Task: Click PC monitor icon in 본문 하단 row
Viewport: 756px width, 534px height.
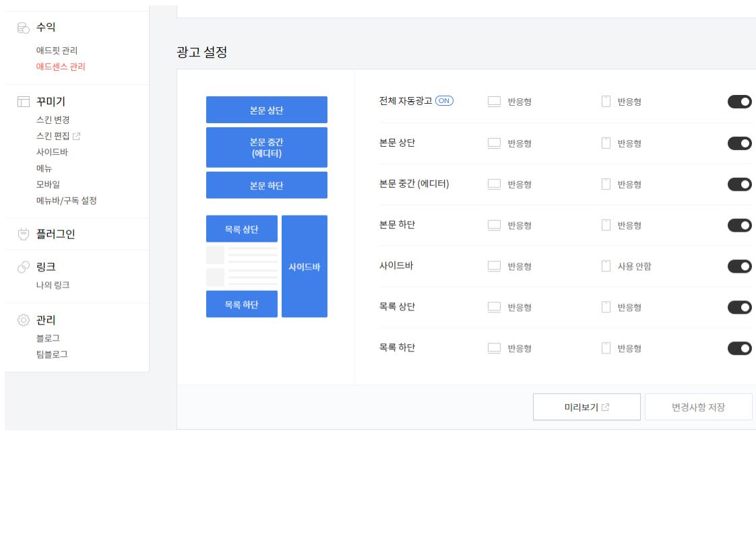Action: [494, 225]
